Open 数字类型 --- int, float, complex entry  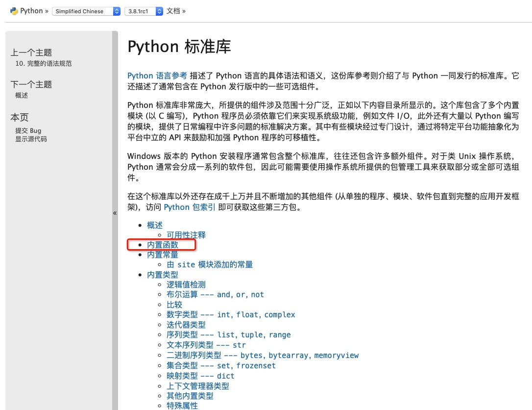231,314
